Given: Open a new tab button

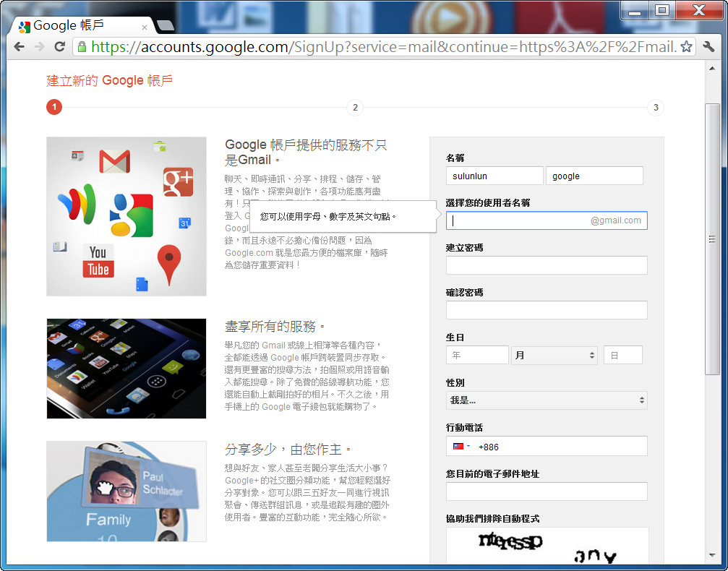Looking at the screenshot, I should pos(165,26).
